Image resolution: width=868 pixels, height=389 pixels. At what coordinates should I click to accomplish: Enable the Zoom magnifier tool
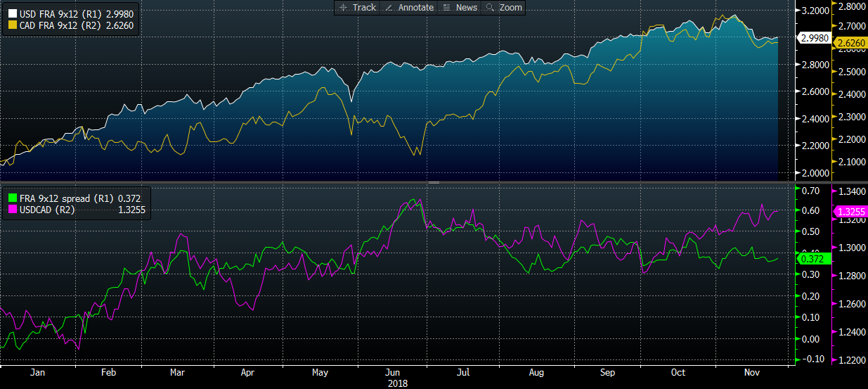504,7
